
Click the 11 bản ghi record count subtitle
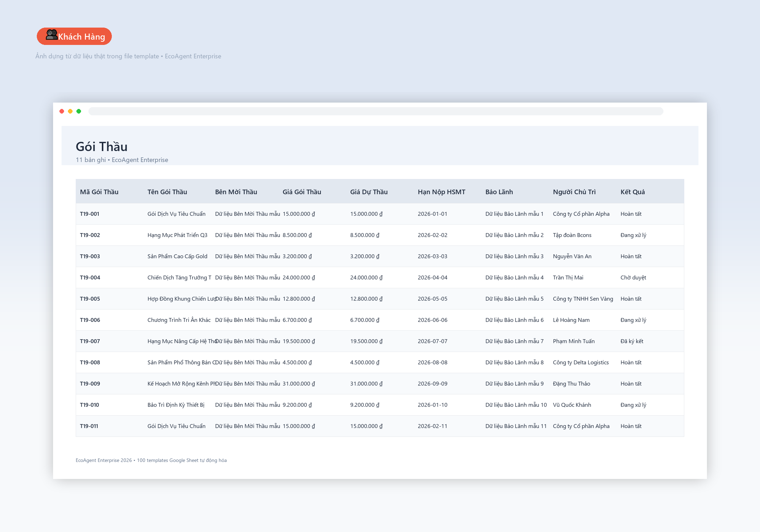[122, 160]
